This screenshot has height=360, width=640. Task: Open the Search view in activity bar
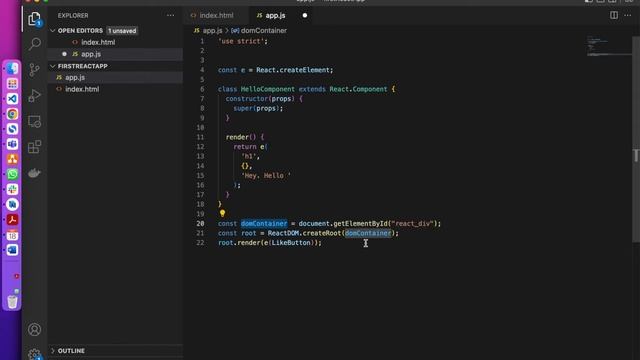pos(35,44)
